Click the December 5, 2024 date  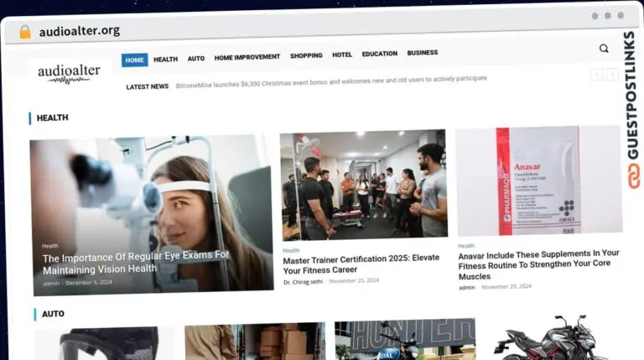click(89, 283)
